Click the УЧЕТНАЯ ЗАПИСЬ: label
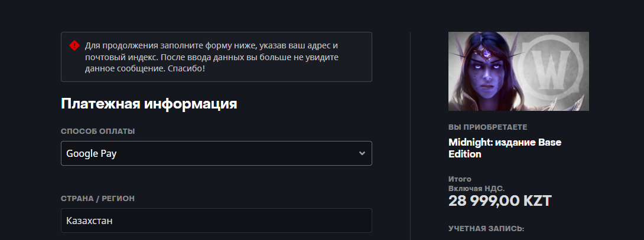 point(486,228)
